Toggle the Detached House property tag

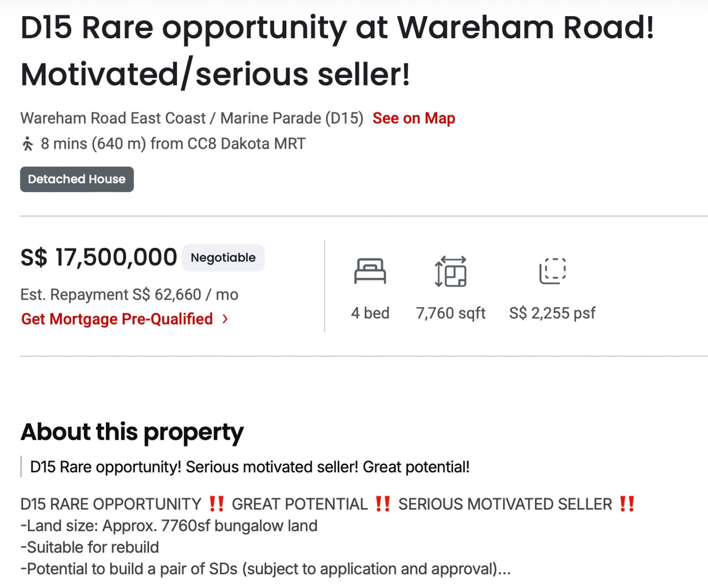click(77, 179)
